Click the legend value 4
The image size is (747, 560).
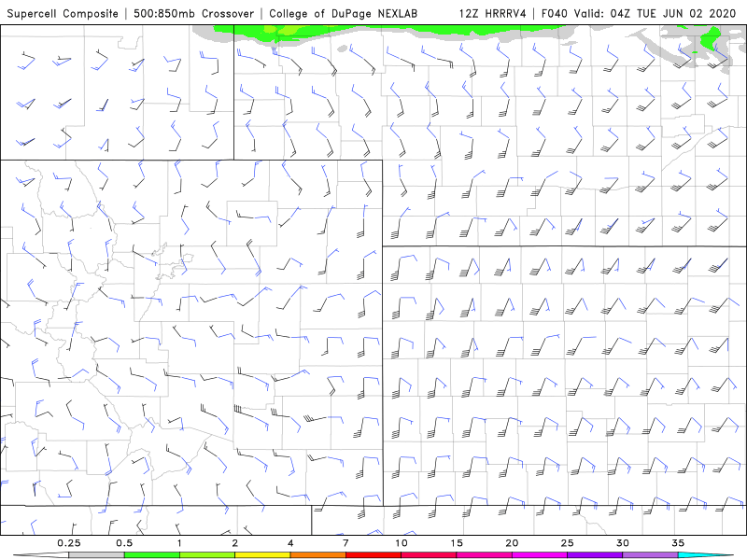(290, 543)
